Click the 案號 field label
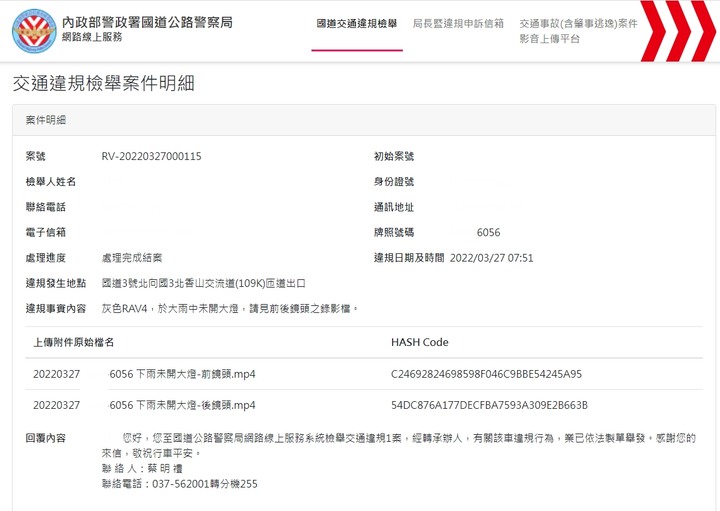 (x=35, y=157)
